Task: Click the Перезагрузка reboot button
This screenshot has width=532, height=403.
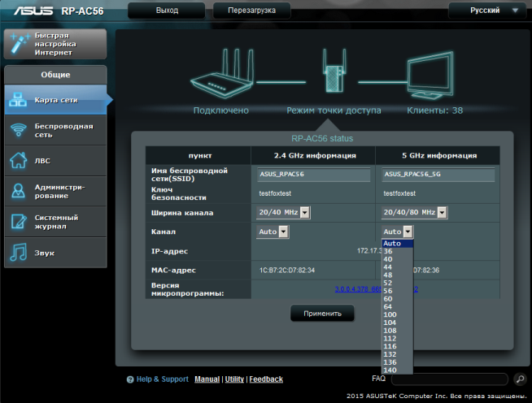Action: (251, 11)
